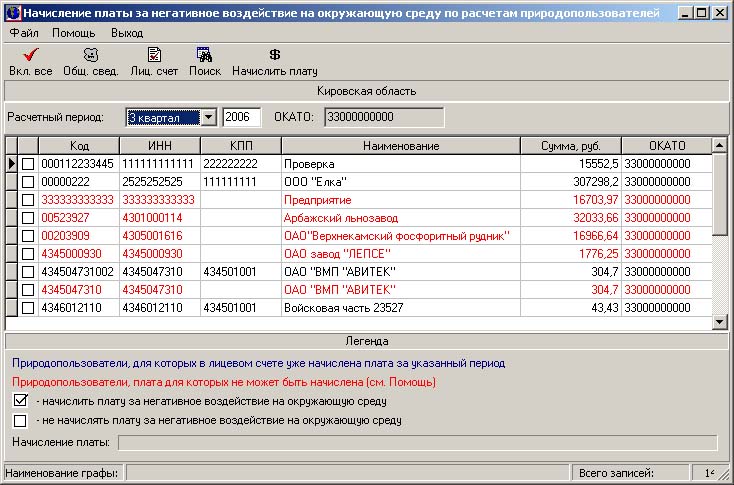Tick checkbox for row 'Проверка'

click(28, 164)
